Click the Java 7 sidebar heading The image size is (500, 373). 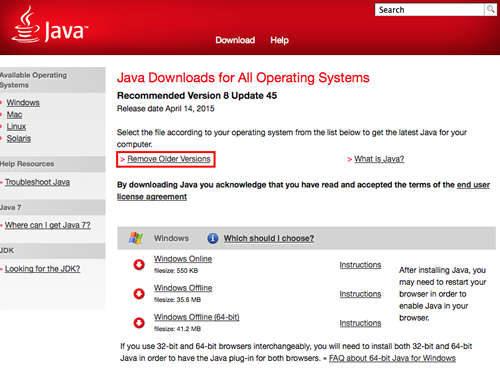11,207
